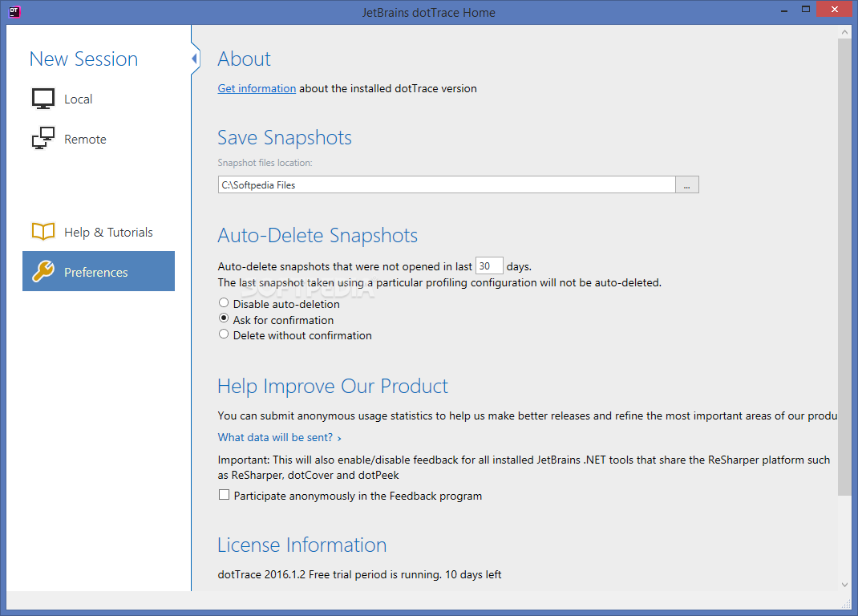Click the Auto-Delete Snapshots heading
Image resolution: width=858 pixels, height=616 pixels.
[318, 236]
